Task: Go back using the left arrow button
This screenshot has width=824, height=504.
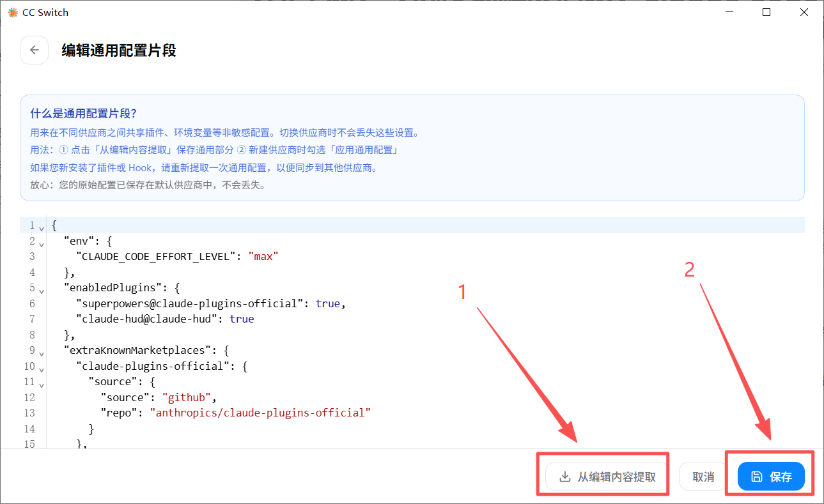Action: coord(35,50)
